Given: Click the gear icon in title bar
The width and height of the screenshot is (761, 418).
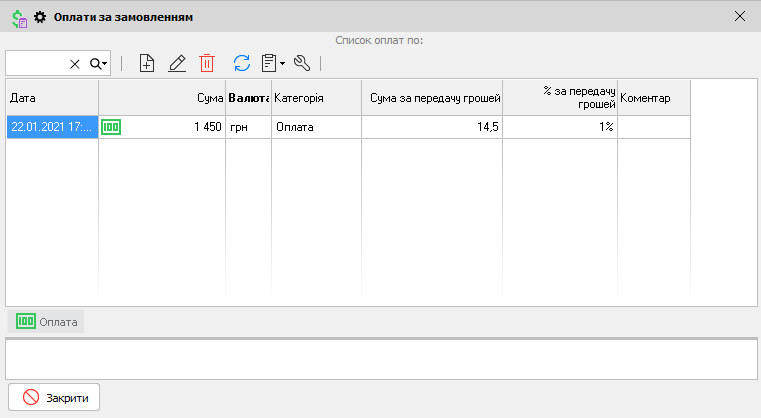Looking at the screenshot, I should point(40,17).
